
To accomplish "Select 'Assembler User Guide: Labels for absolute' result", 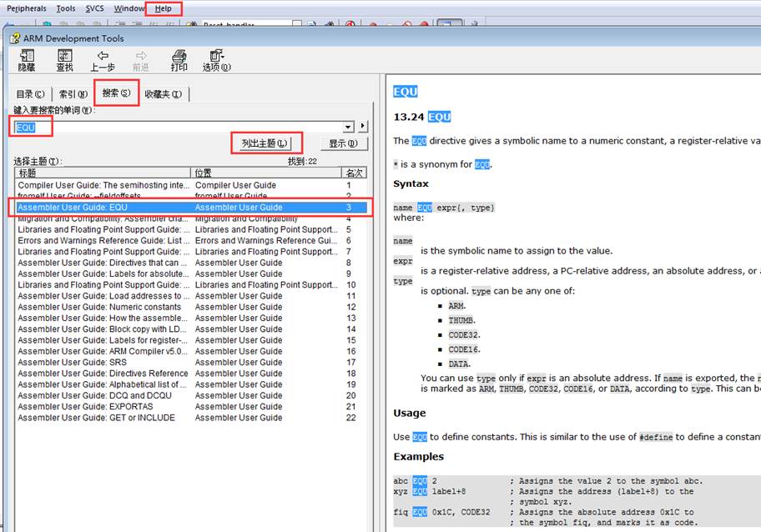I will (191, 274).
